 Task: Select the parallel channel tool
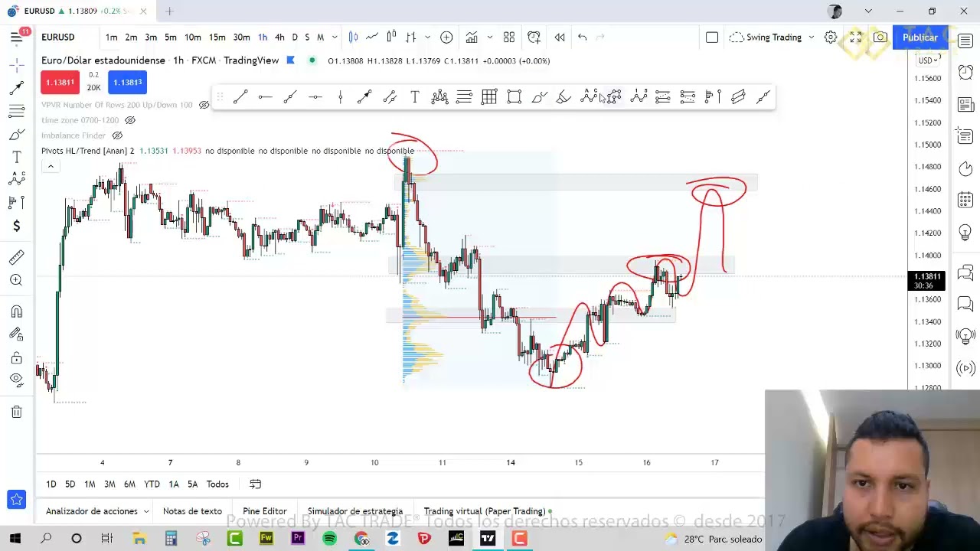390,96
